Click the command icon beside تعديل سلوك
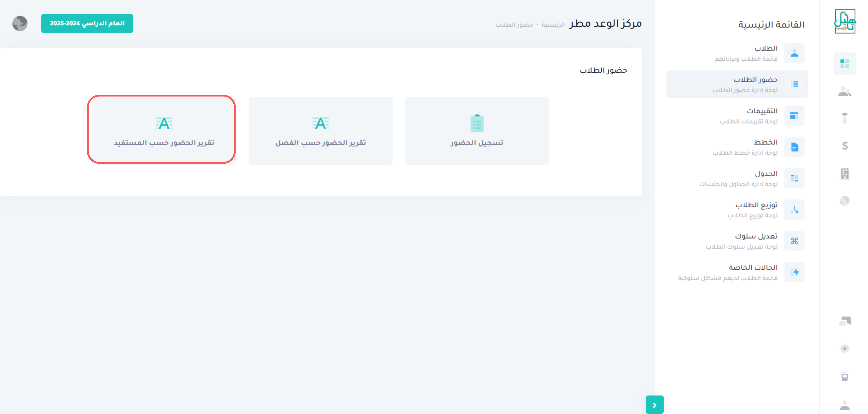The height and width of the screenshot is (414, 868). [794, 241]
